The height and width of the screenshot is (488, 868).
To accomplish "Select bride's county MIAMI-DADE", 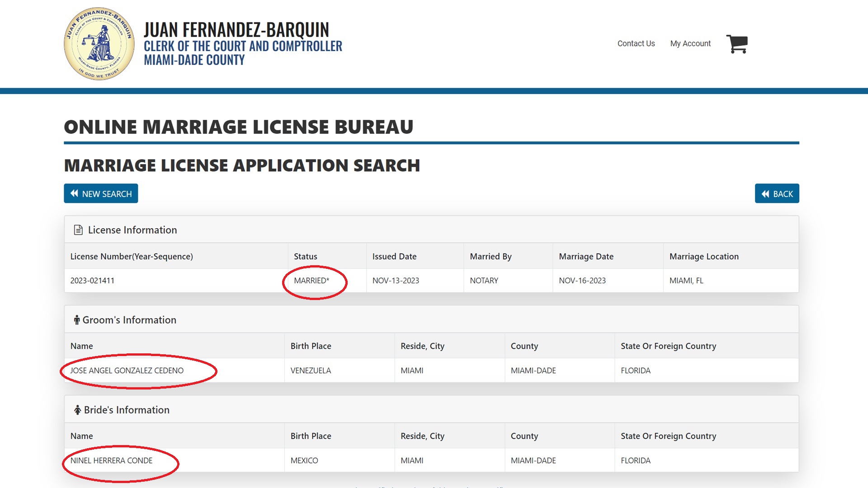I will pos(533,460).
